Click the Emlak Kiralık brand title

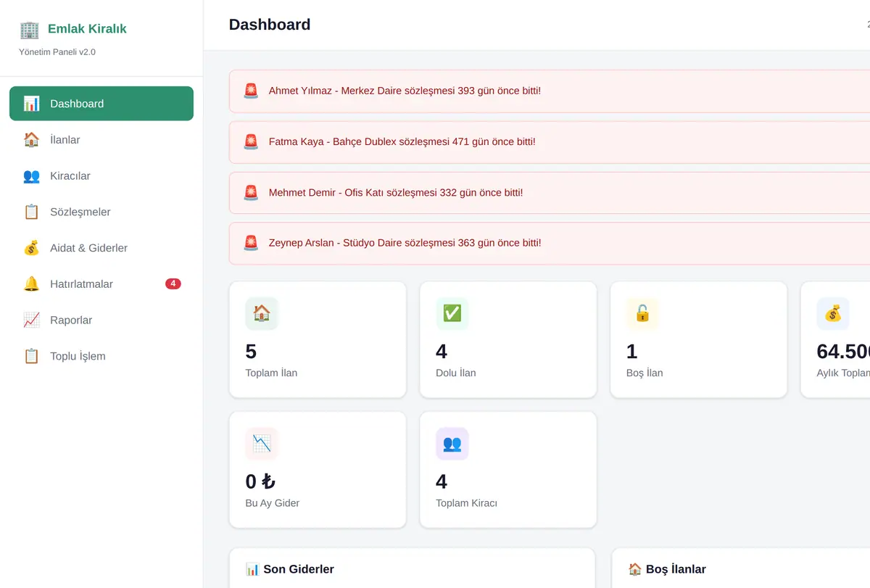[x=87, y=29]
